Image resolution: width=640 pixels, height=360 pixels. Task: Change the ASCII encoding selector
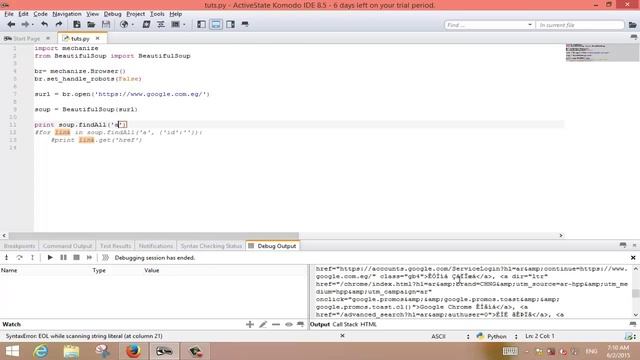click(x=450, y=336)
